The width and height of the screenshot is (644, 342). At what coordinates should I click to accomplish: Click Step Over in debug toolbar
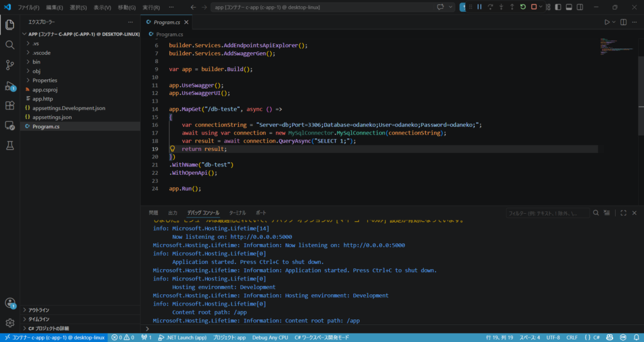[x=490, y=7]
